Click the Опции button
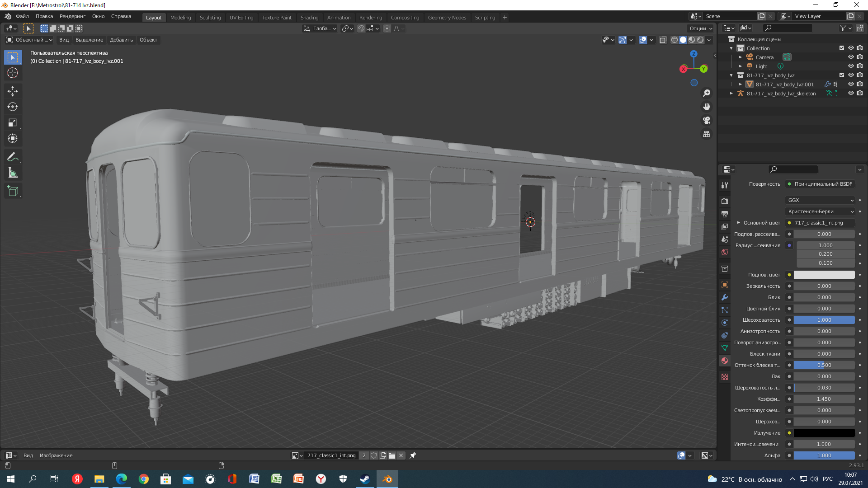Screen dimensions: 868x488 pyautogui.click(x=700, y=28)
